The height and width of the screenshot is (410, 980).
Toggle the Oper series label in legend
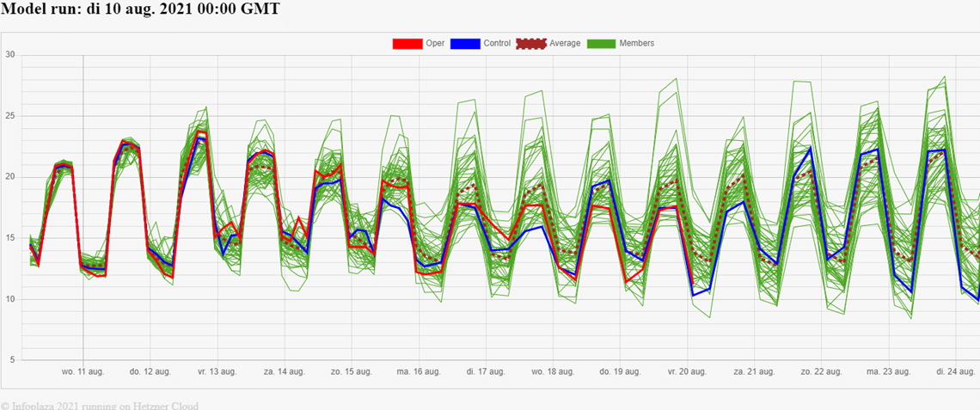(x=435, y=43)
